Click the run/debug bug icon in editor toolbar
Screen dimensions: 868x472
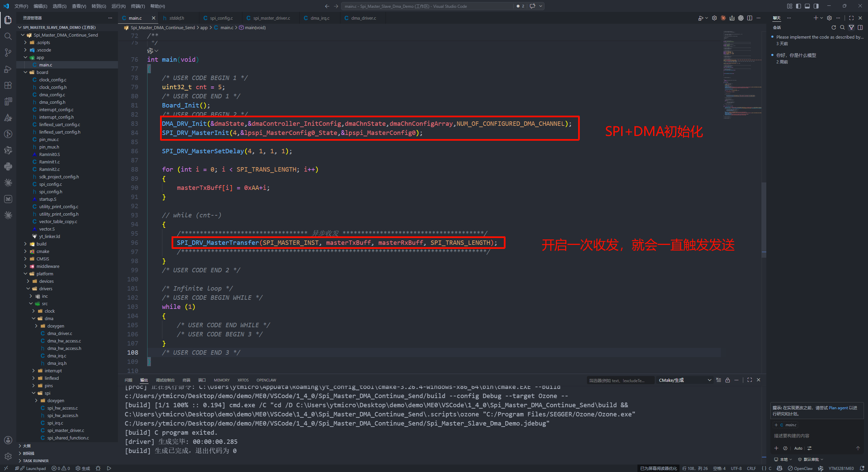coord(701,18)
